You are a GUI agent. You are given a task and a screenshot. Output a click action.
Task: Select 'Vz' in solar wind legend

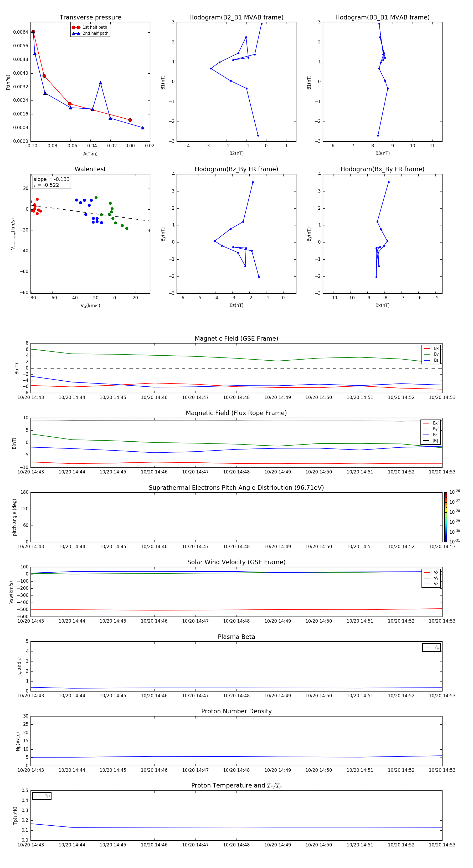431,584
